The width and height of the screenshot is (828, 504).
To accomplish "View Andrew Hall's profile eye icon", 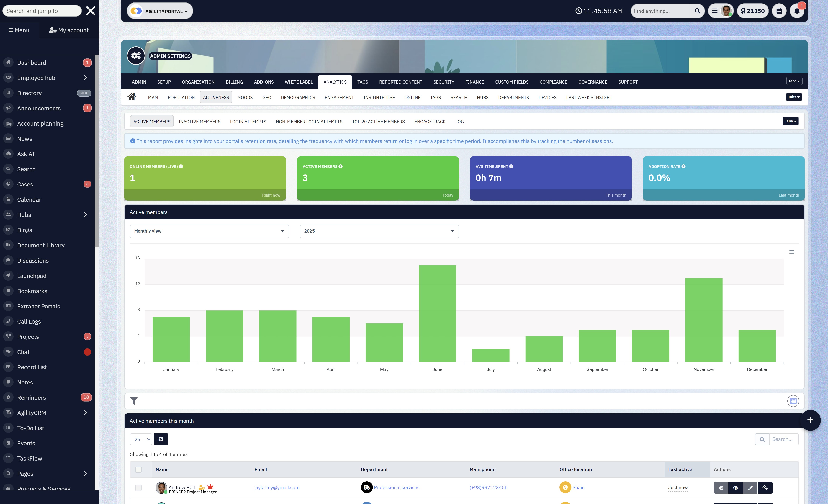I will coord(735,488).
